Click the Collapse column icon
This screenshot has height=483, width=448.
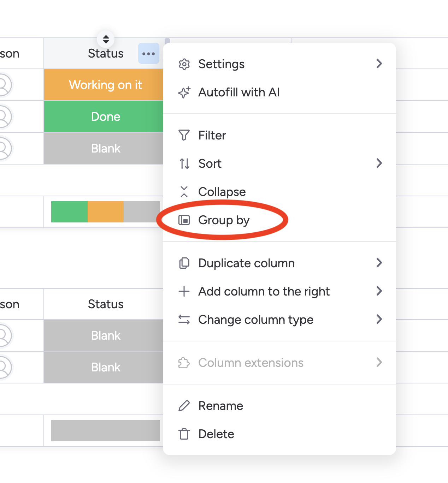click(x=184, y=192)
